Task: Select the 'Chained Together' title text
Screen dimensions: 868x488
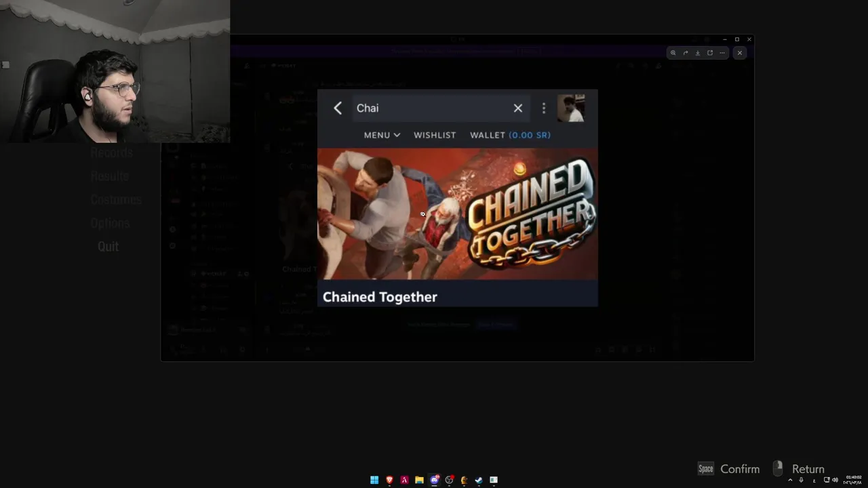Action: pyautogui.click(x=380, y=297)
